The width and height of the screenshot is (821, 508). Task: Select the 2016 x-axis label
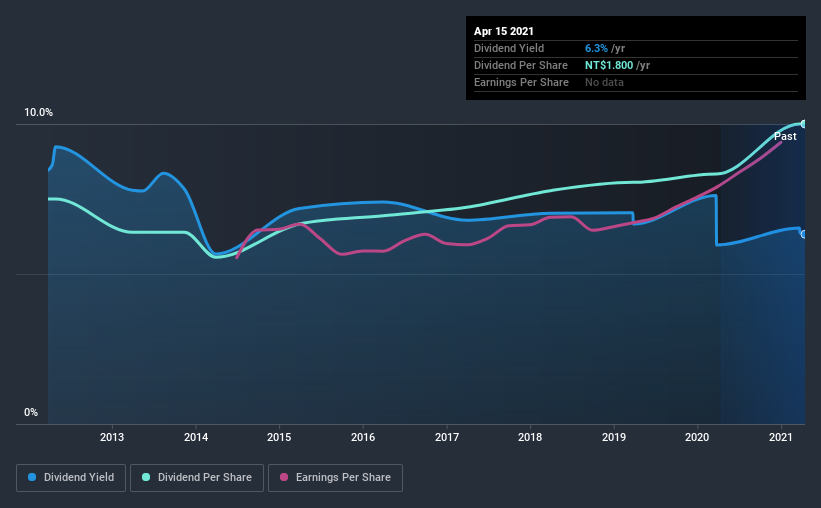(x=363, y=437)
